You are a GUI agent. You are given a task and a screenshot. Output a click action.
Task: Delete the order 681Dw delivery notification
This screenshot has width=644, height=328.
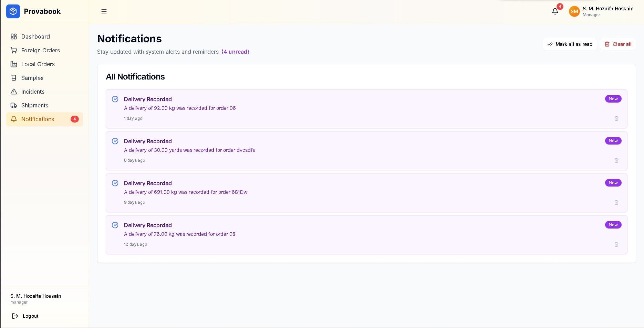coord(616,202)
